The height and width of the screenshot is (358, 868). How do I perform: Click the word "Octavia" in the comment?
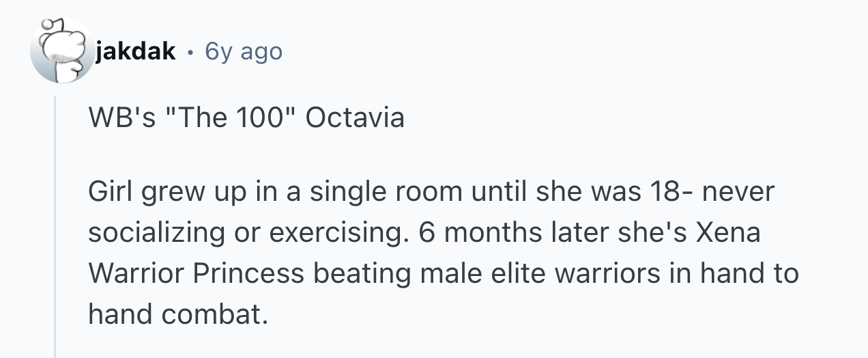pos(355,118)
